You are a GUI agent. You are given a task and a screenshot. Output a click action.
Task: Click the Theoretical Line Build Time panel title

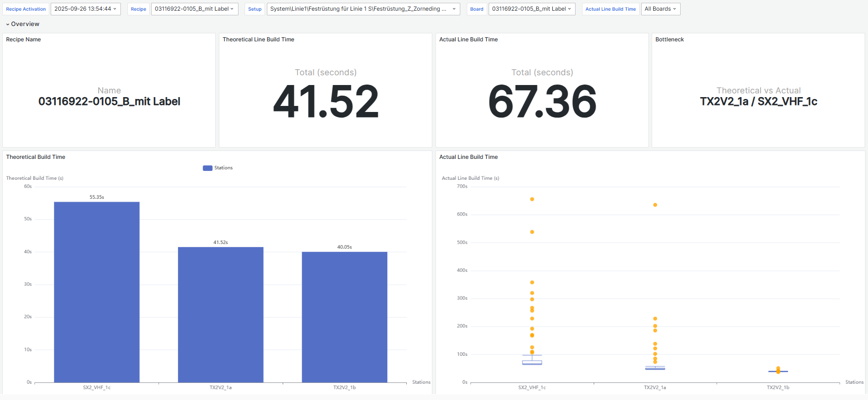258,39
